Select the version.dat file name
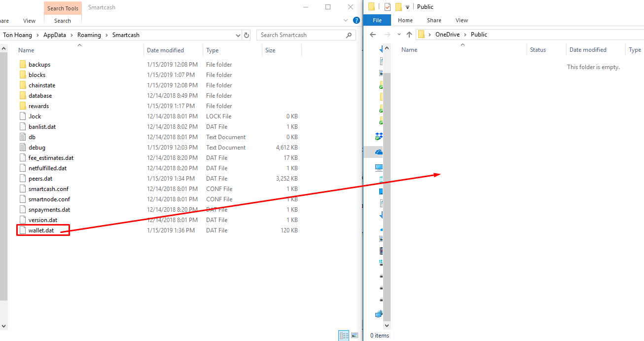Image resolution: width=644 pixels, height=341 pixels. (x=43, y=220)
